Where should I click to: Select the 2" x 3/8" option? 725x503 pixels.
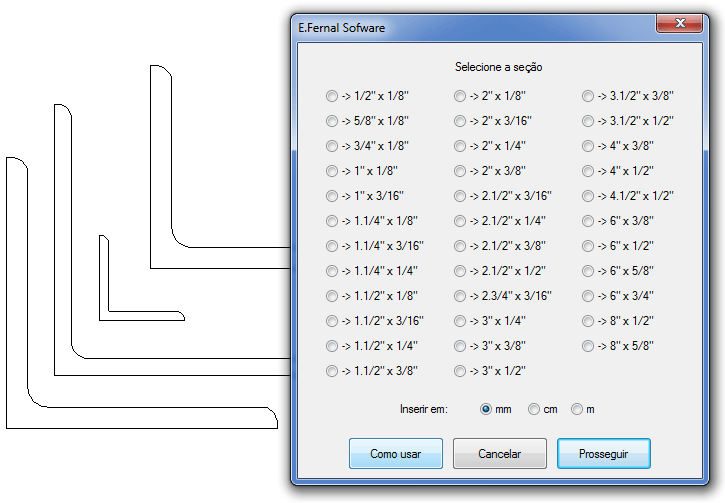(x=460, y=171)
